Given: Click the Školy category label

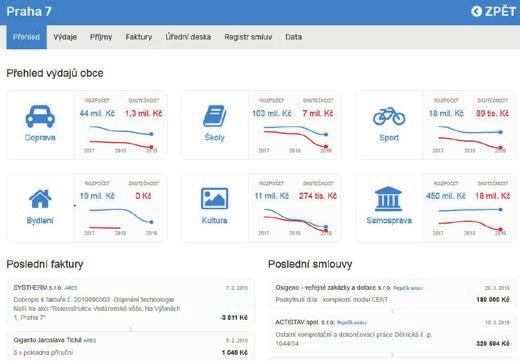Looking at the screenshot, I should coord(215,137).
